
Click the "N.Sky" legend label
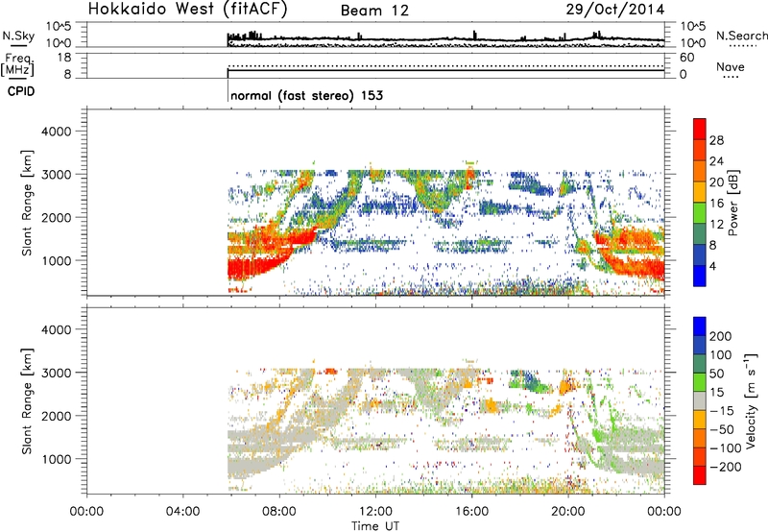[18, 36]
